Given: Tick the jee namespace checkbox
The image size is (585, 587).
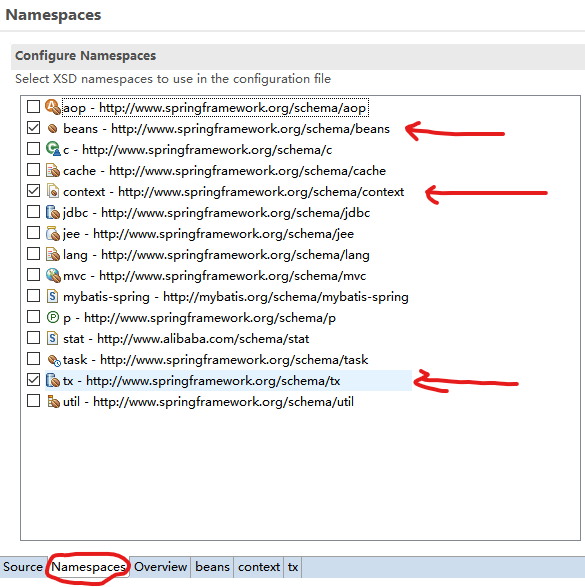Looking at the screenshot, I should 33,232.
